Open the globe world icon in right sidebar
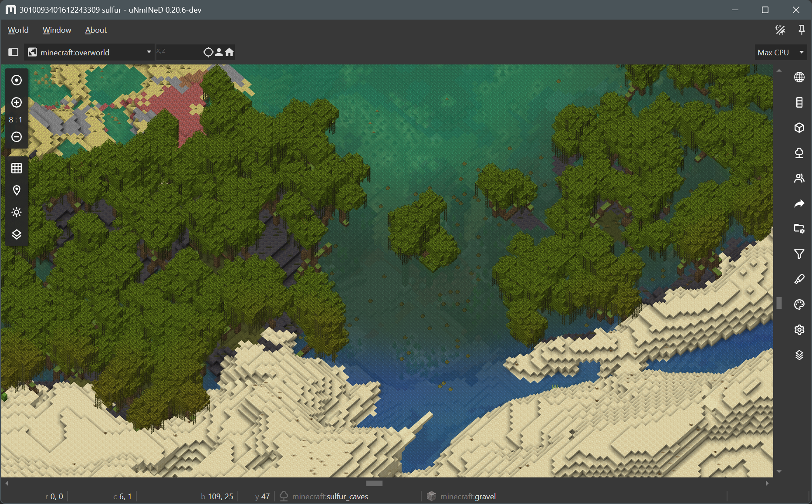The width and height of the screenshot is (812, 504). tap(799, 77)
